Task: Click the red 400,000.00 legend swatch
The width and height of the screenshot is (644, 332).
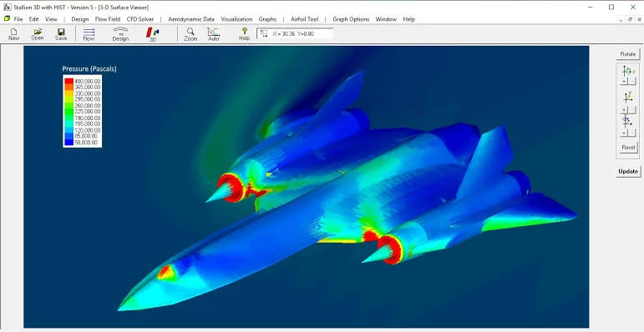Action: [x=68, y=81]
